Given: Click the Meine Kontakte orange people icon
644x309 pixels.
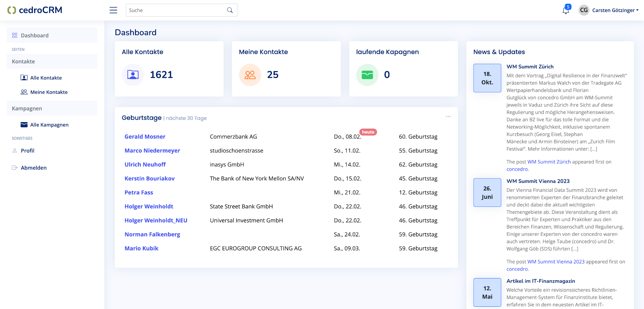Looking at the screenshot, I should pyautogui.click(x=250, y=75).
